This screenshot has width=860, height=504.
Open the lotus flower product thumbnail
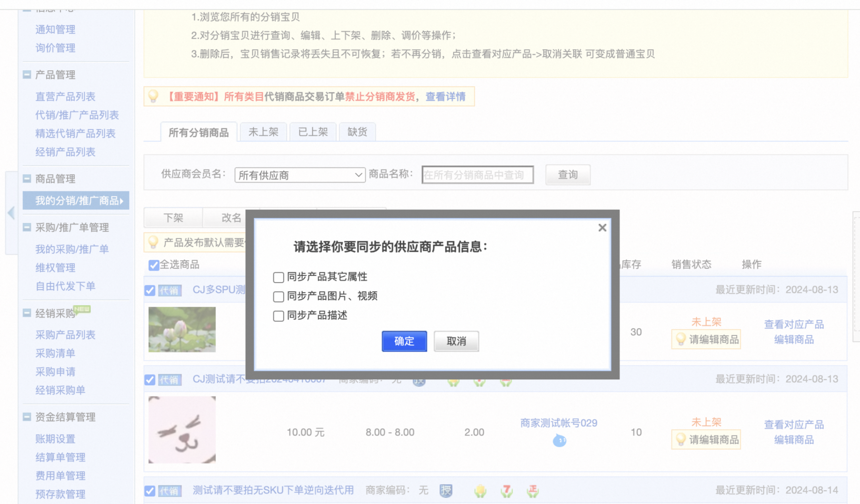click(x=182, y=329)
